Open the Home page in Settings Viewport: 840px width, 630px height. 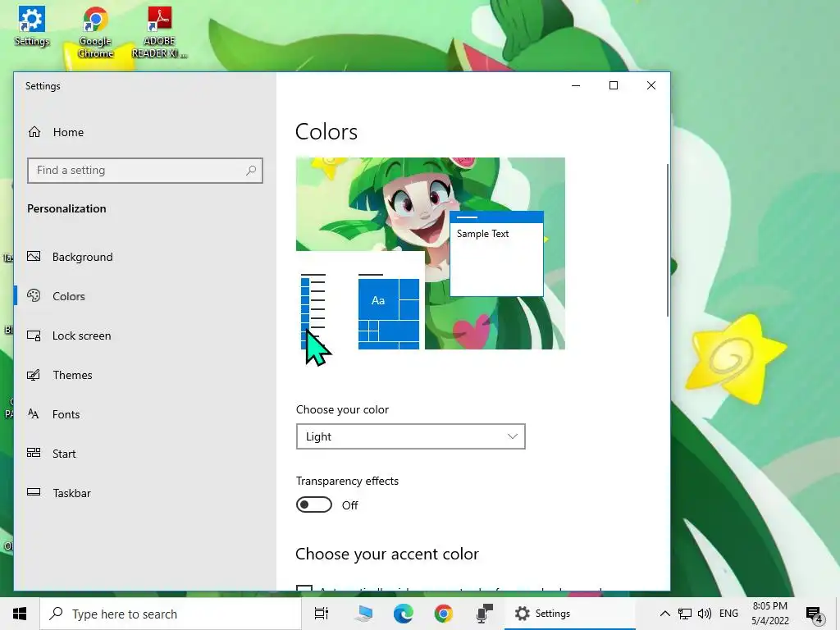point(68,132)
